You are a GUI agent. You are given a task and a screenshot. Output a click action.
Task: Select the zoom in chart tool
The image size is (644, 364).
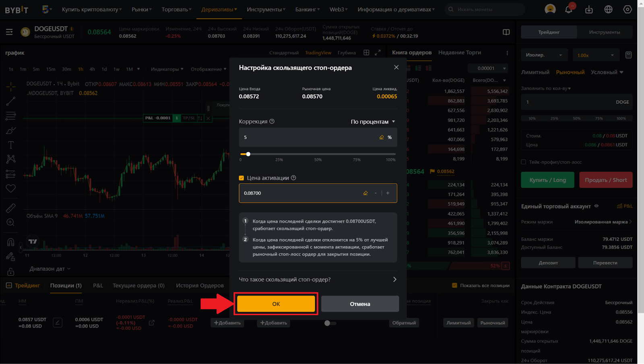click(11, 222)
